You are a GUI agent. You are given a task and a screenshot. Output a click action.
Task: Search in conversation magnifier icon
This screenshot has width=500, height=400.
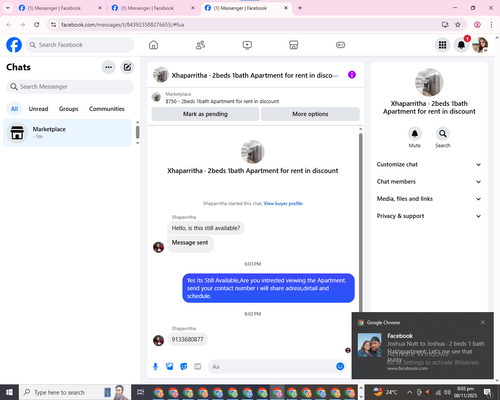(443, 134)
